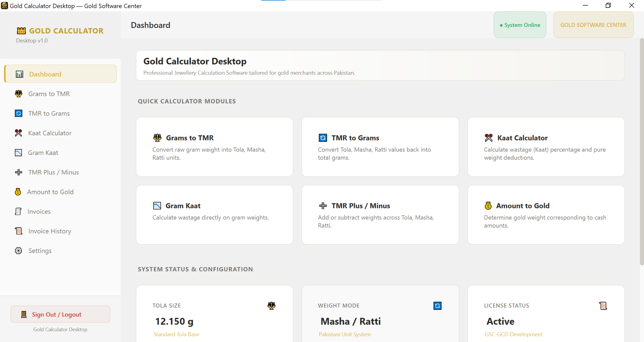Image resolution: width=644 pixels, height=342 pixels.
Task: Select TMR to Grams label in sidebar
Action: 49,113
